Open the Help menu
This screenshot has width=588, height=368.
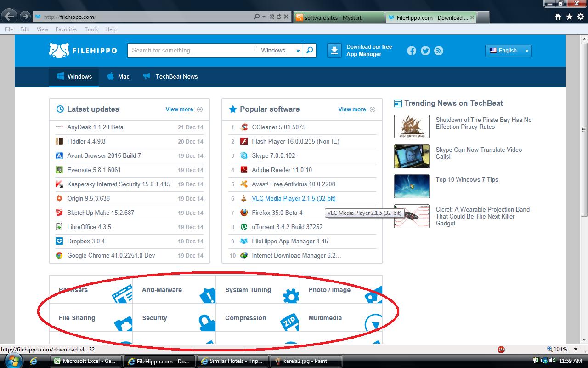pyautogui.click(x=111, y=29)
